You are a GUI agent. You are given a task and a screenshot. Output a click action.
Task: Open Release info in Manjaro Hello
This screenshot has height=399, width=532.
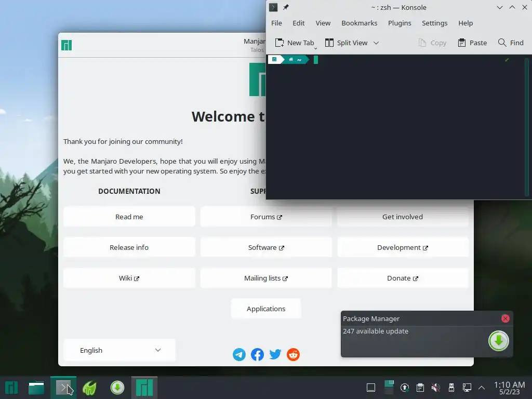point(129,247)
